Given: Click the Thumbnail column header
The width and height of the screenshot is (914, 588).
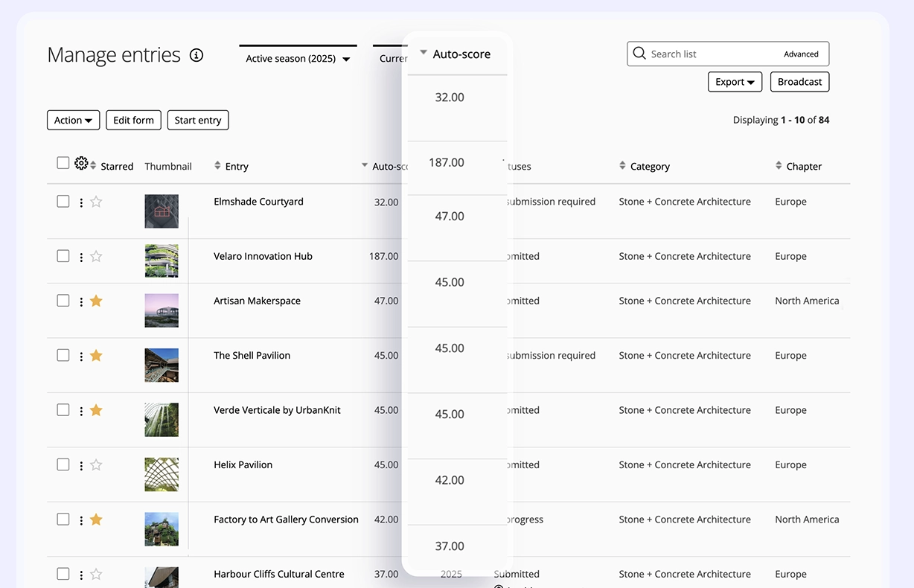Looking at the screenshot, I should click(x=168, y=166).
